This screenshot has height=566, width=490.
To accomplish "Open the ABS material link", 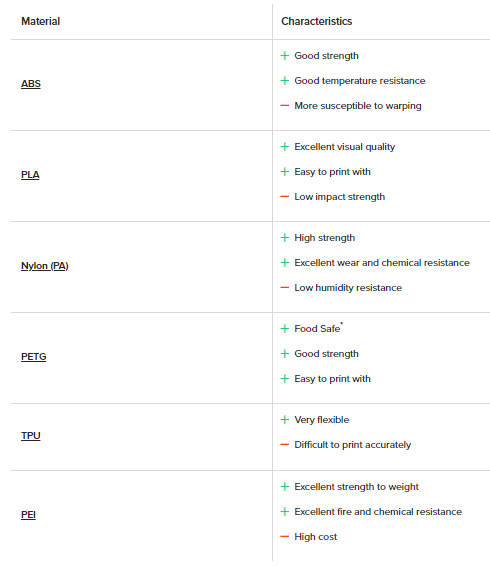I will click(31, 84).
